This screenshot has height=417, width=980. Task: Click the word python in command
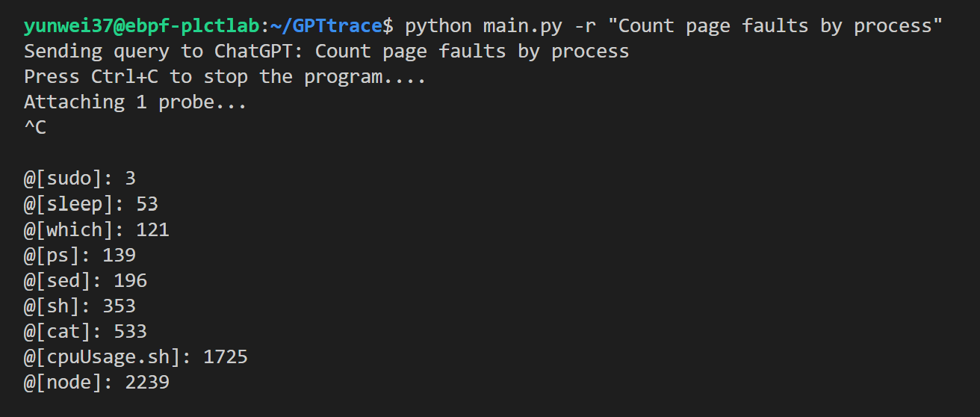click(x=438, y=26)
